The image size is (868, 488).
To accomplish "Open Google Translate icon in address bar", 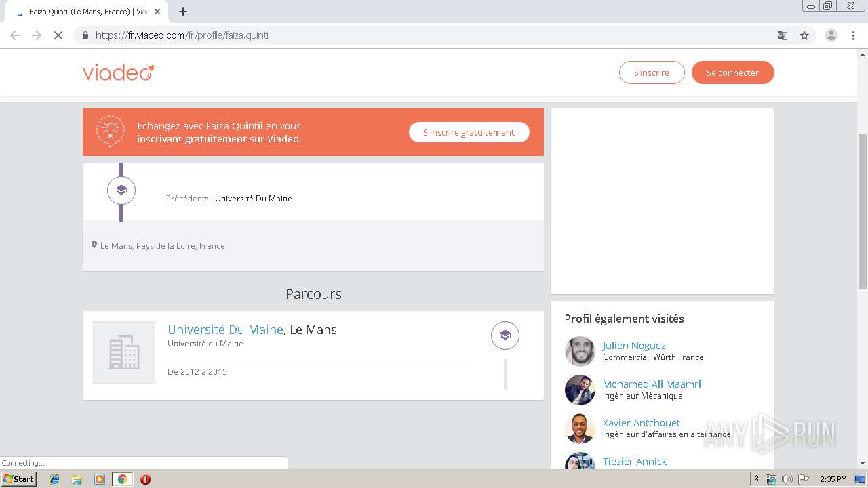I will point(782,35).
